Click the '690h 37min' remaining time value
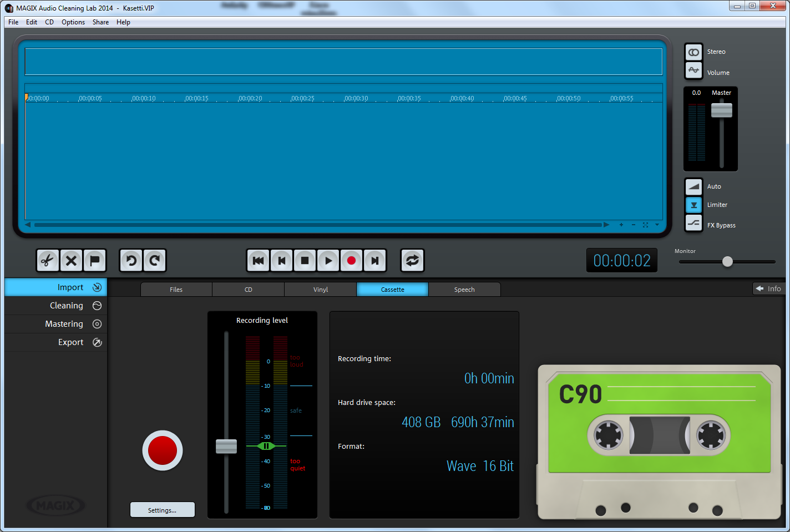Screen dimensions: 790x532 (483, 422)
